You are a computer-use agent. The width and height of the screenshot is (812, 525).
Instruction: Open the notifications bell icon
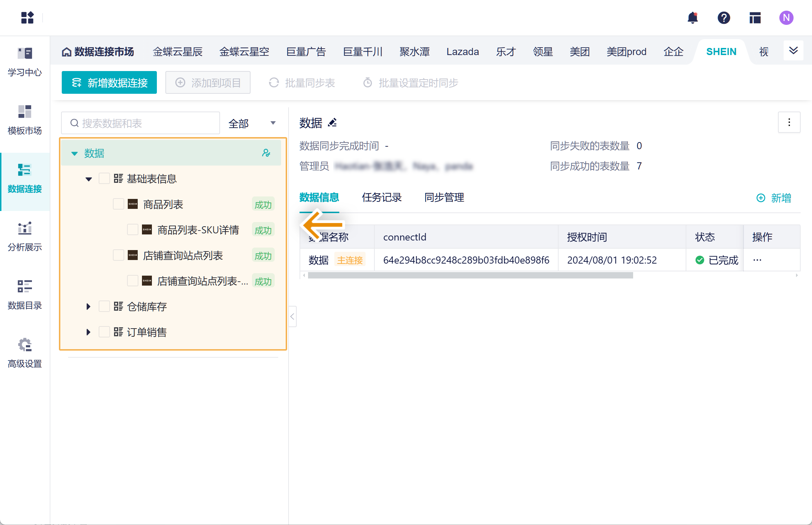pyautogui.click(x=692, y=18)
